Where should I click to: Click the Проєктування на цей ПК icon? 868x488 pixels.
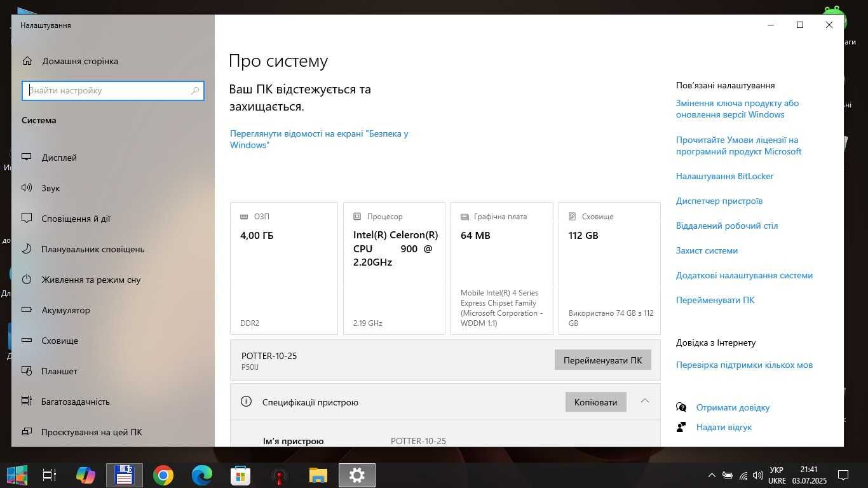coord(27,432)
